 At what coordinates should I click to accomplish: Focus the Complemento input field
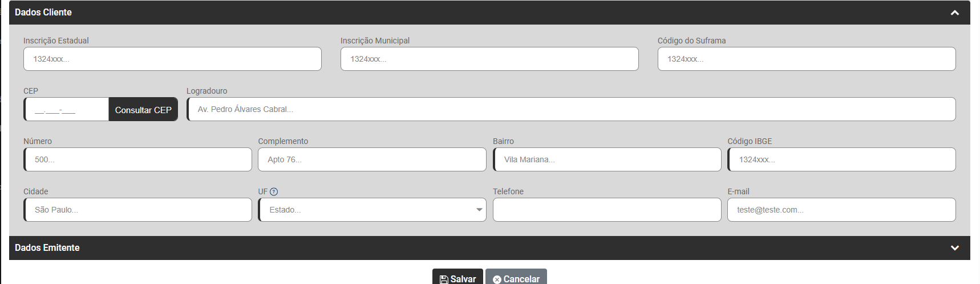point(372,159)
